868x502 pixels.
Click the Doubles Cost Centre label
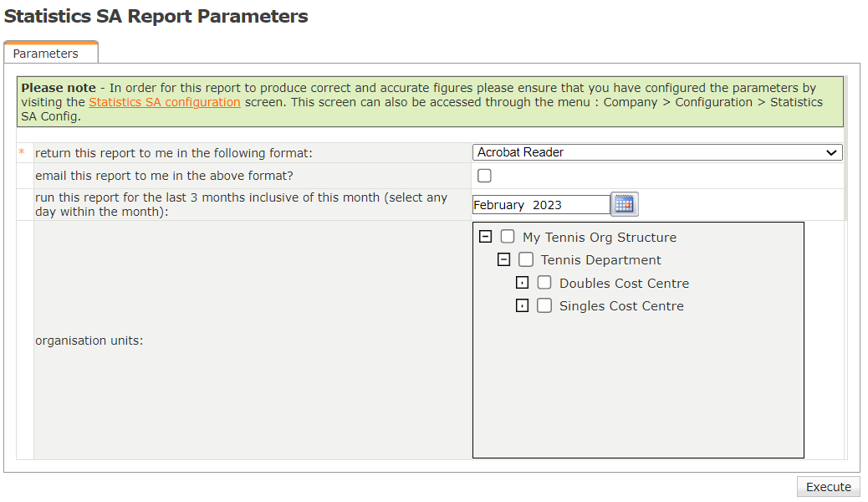(624, 284)
